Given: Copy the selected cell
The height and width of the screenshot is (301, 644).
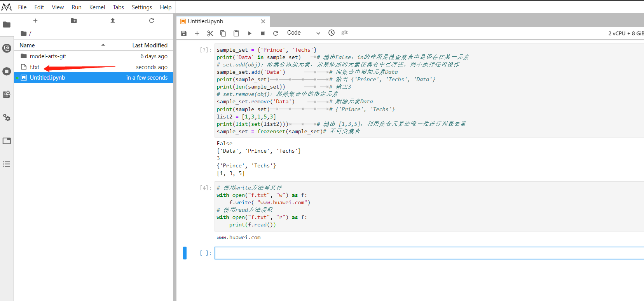Looking at the screenshot, I should [x=223, y=33].
